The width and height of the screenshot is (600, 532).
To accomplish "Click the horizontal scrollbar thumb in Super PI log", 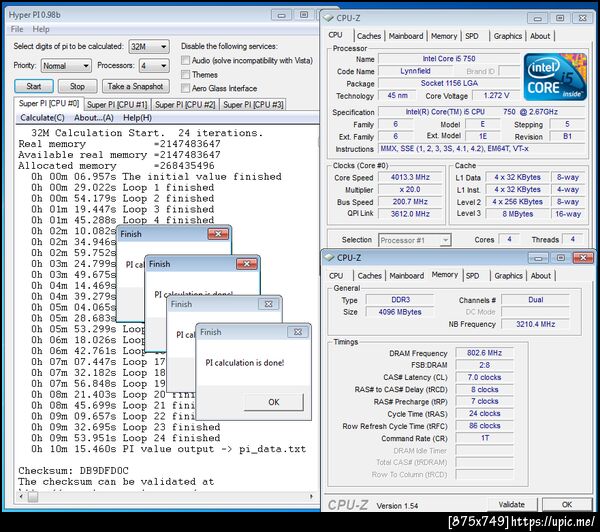I will (x=33, y=496).
